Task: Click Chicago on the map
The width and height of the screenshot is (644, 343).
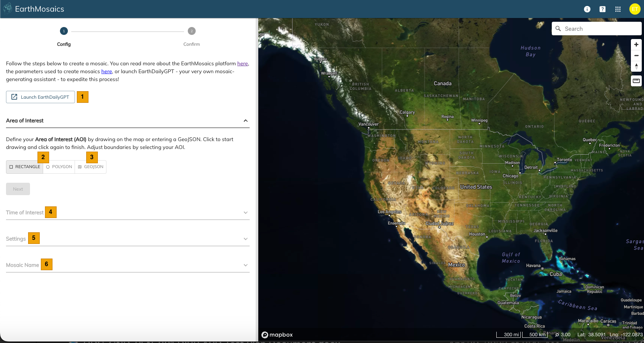Action: pos(510,176)
